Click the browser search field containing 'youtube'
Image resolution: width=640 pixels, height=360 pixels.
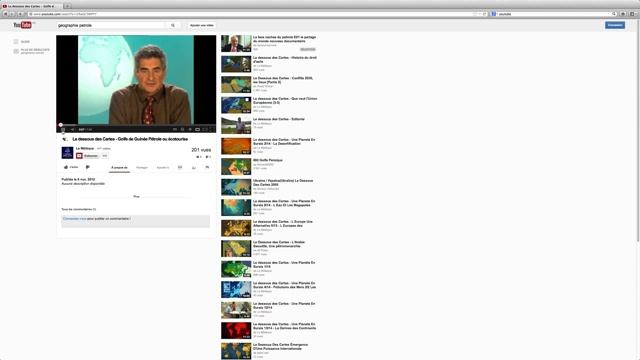point(553,14)
